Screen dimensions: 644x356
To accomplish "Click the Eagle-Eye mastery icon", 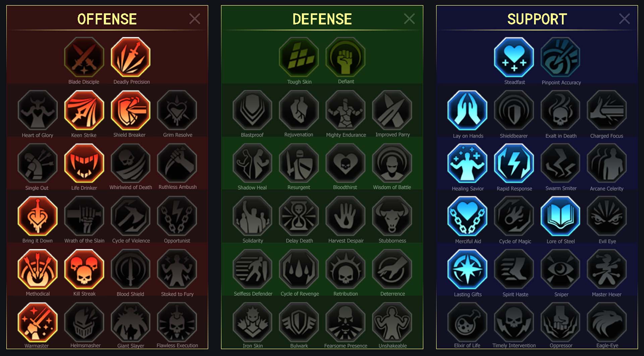I will pyautogui.click(x=607, y=322).
